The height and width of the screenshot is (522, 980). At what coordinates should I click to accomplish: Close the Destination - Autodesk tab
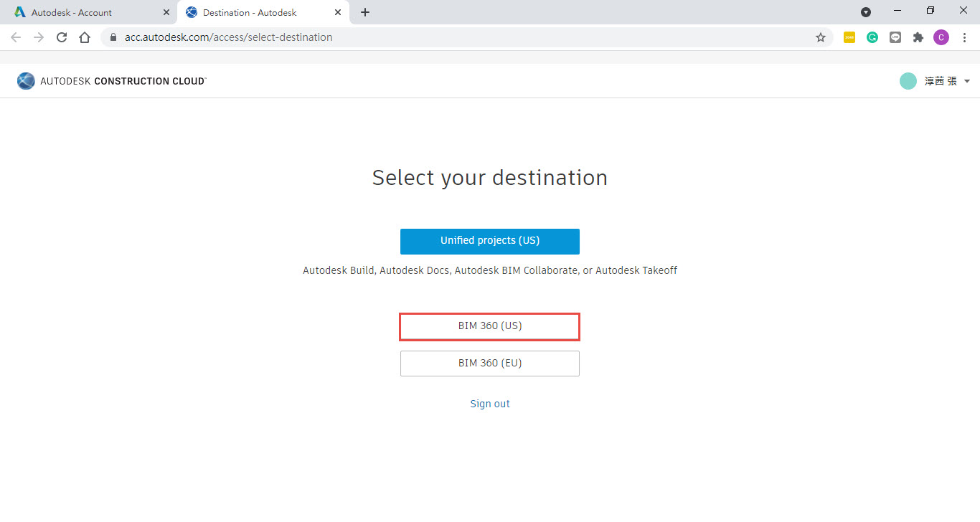click(x=338, y=12)
